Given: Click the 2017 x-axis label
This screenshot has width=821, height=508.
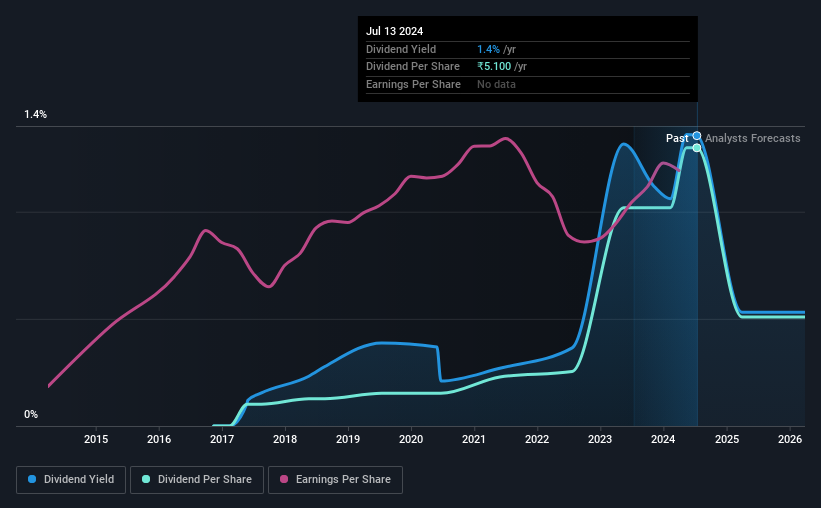Looking at the screenshot, I should [222, 439].
